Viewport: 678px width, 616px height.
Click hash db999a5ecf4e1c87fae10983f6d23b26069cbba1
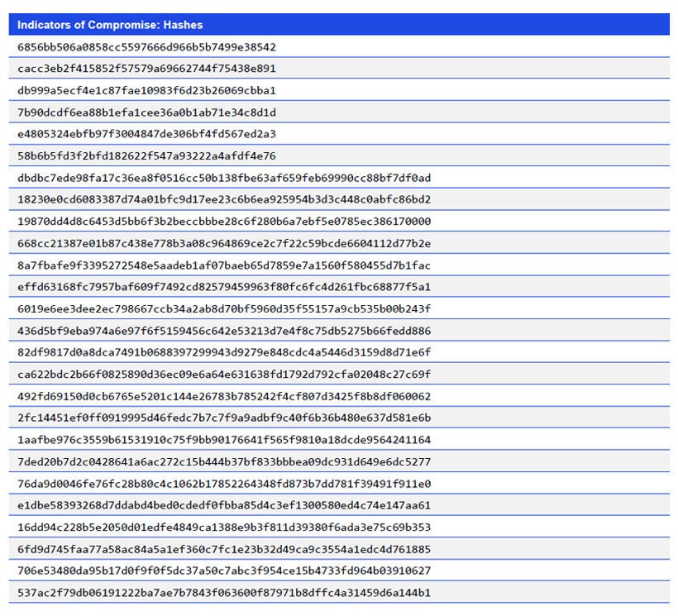[x=149, y=90]
